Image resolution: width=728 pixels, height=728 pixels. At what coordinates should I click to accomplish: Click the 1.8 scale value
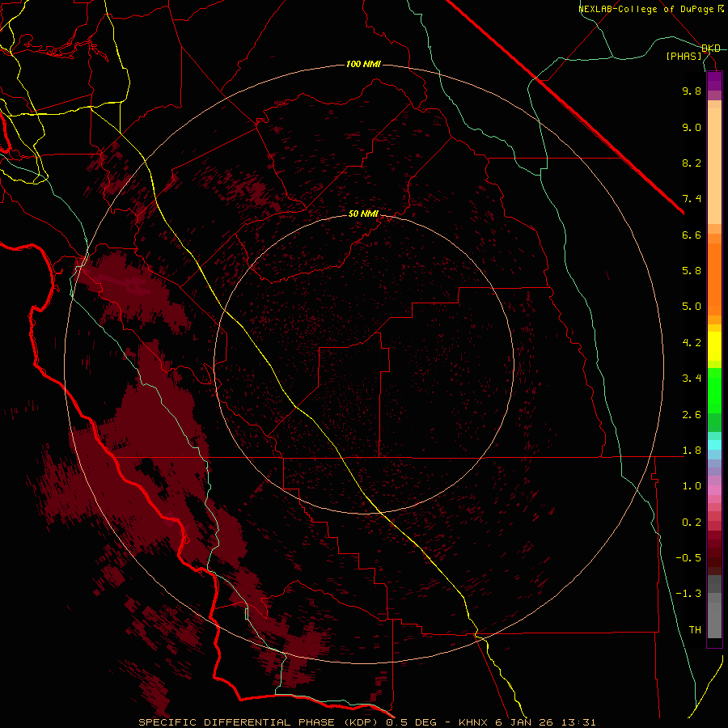(x=692, y=451)
